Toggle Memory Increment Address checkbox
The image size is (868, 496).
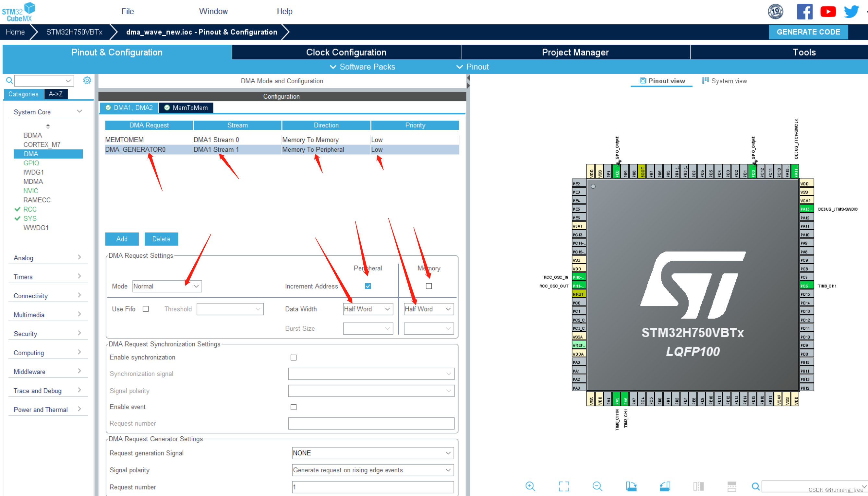point(428,286)
